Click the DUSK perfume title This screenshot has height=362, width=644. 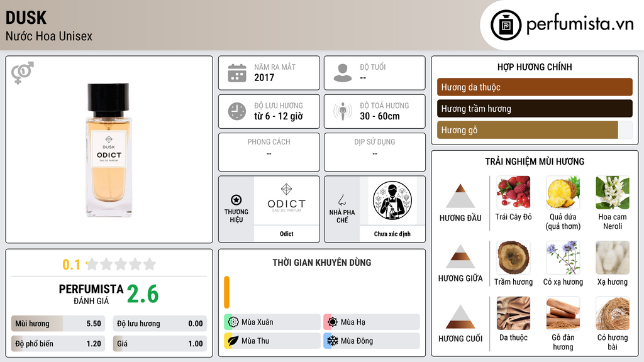click(26, 18)
